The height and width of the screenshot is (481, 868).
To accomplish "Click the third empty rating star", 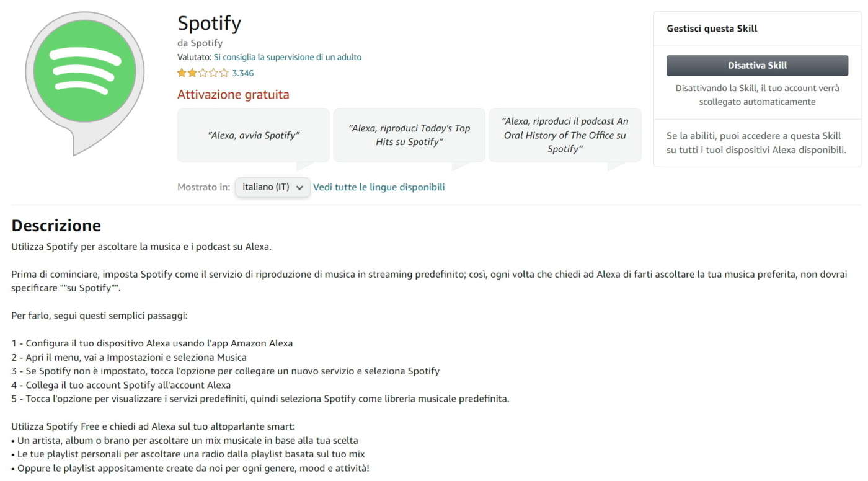I will pyautogui.click(x=203, y=73).
